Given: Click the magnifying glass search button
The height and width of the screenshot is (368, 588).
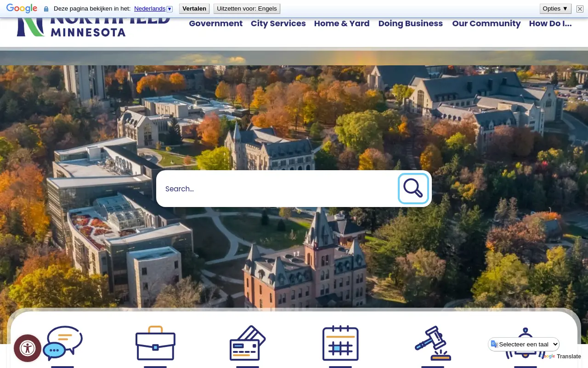Looking at the screenshot, I should click(x=413, y=189).
